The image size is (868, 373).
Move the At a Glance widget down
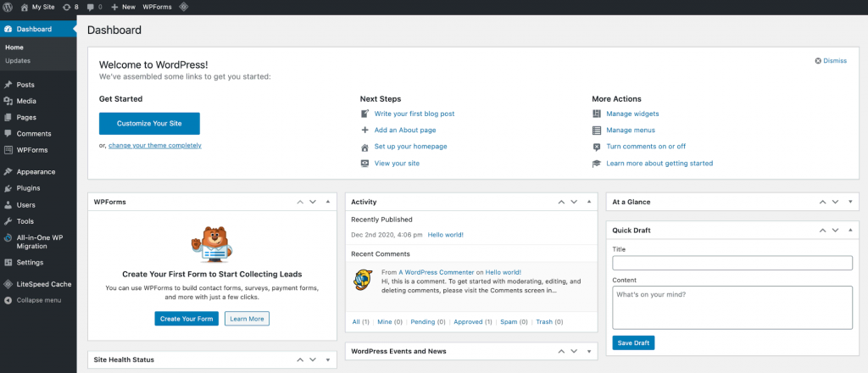[834, 202]
